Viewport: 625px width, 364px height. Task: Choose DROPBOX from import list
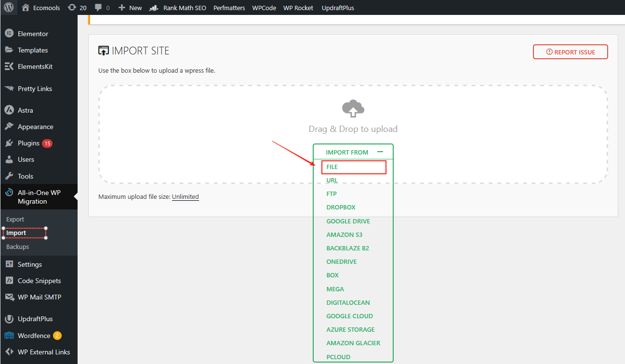coord(341,207)
